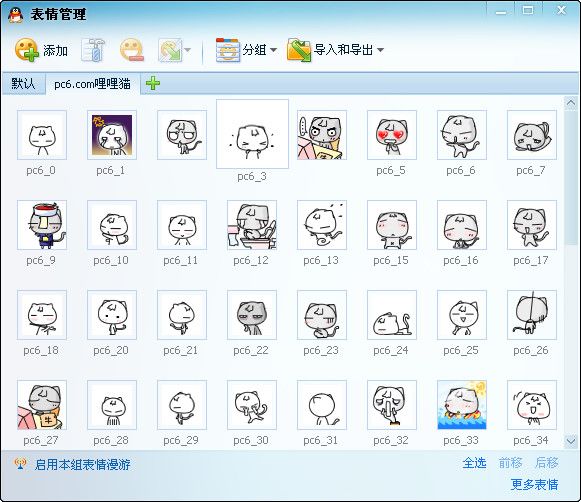The height and width of the screenshot is (502, 581).
Task: Click the vertical scrollbar thumb
Action: pyautogui.click(x=571, y=177)
